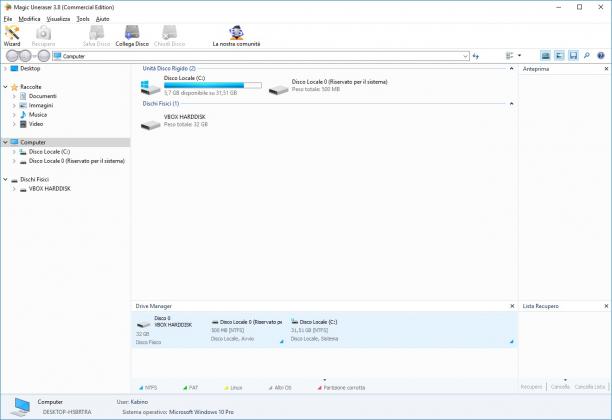This screenshot has width=612, height=420.
Task: Open the Visualizza menu
Action: 58,19
